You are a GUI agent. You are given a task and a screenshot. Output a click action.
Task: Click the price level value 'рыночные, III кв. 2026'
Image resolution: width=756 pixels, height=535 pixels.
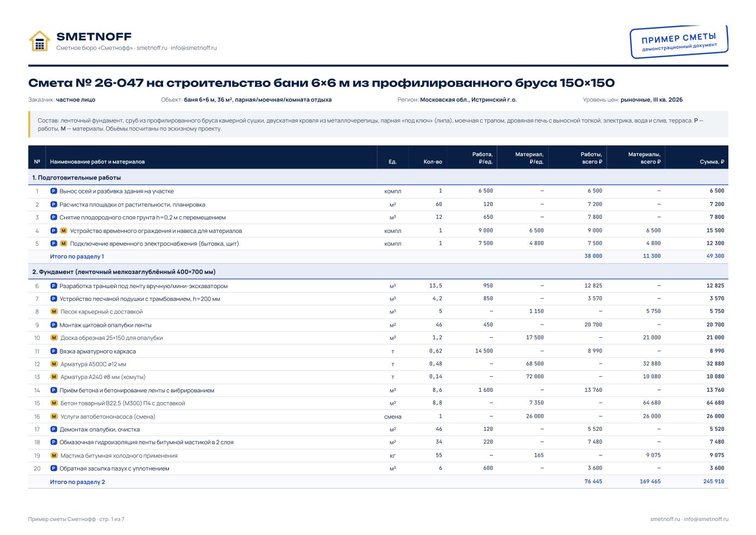(x=652, y=100)
